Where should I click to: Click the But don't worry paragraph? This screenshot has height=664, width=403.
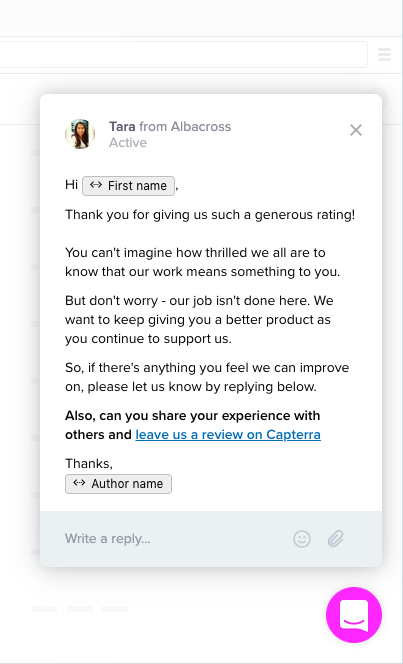(199, 320)
